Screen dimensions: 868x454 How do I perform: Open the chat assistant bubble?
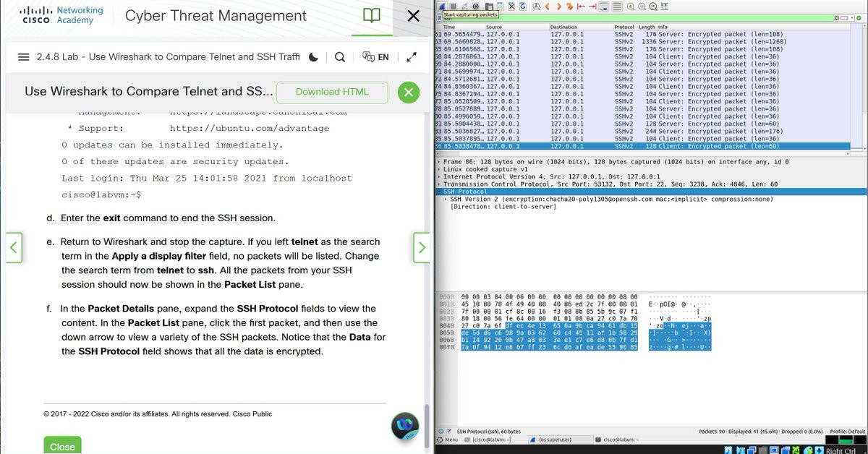coord(405,427)
